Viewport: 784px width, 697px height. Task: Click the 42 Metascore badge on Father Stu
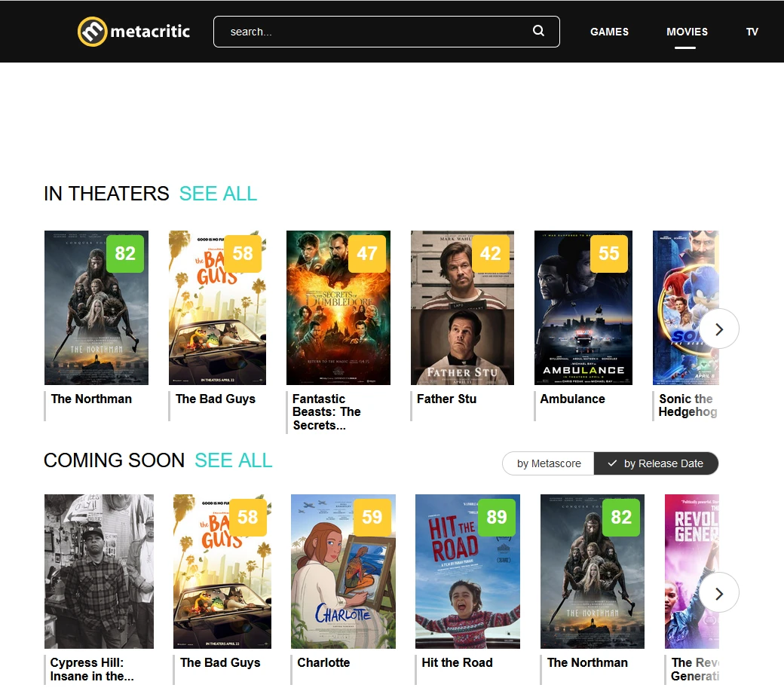pyautogui.click(x=491, y=254)
